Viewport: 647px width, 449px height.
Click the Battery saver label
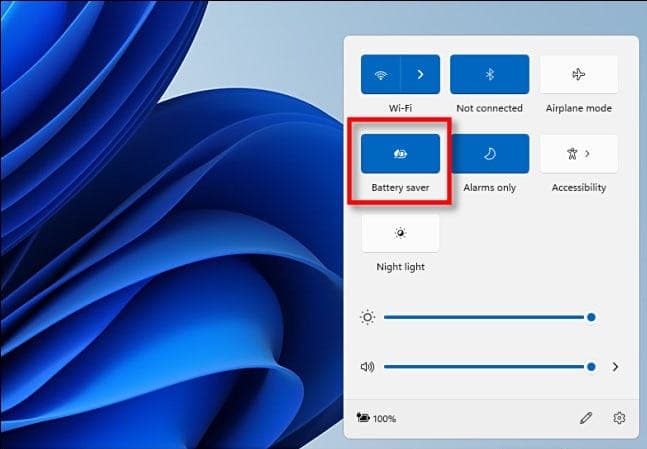[x=400, y=187]
